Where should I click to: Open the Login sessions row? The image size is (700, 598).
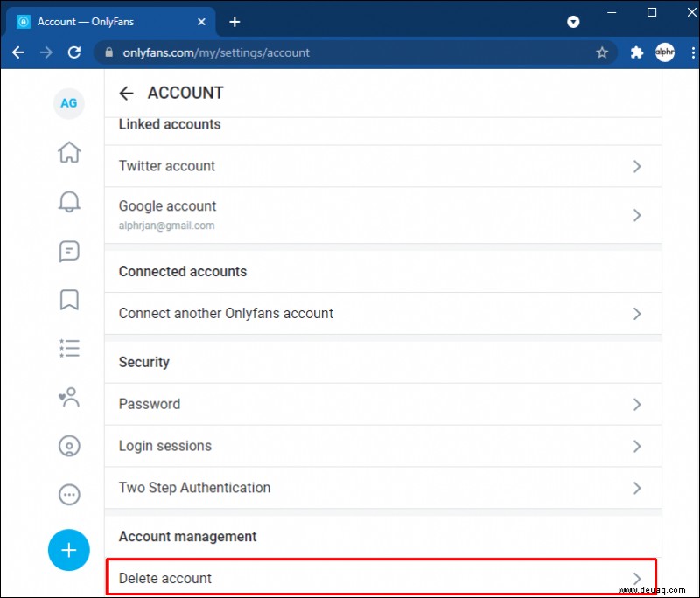click(383, 446)
